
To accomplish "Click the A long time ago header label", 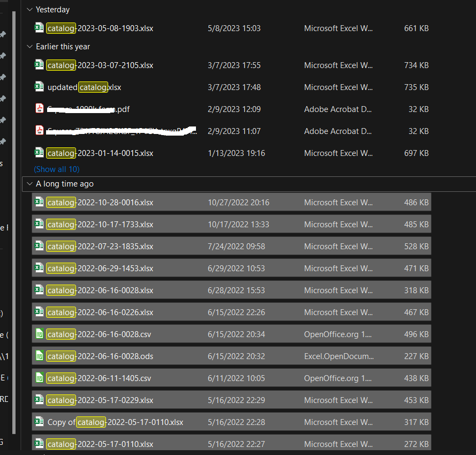I will (x=64, y=184).
